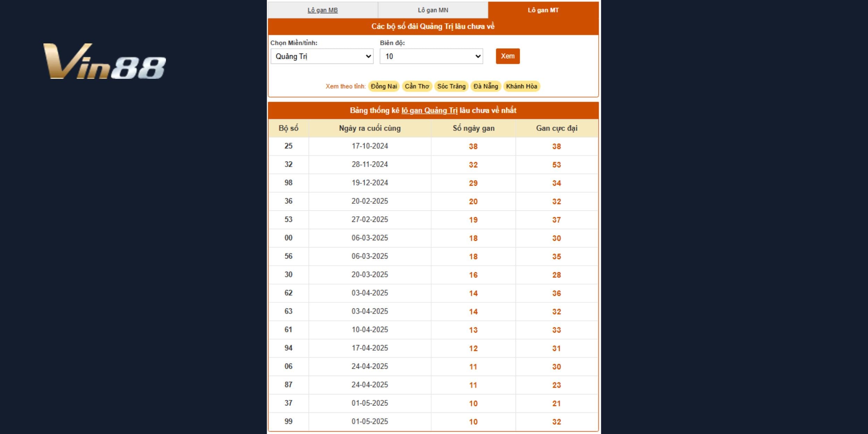Image resolution: width=868 pixels, height=434 pixels.
Task: Click the Ngày ra cuối cùng column header
Action: tap(370, 128)
